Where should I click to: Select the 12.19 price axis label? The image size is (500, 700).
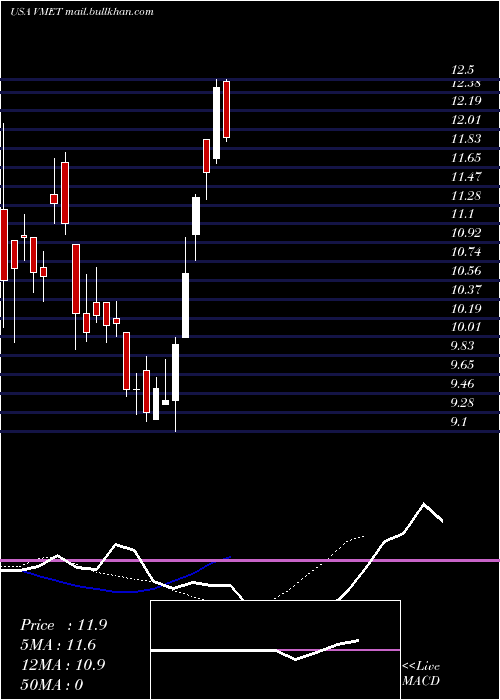pos(466,101)
